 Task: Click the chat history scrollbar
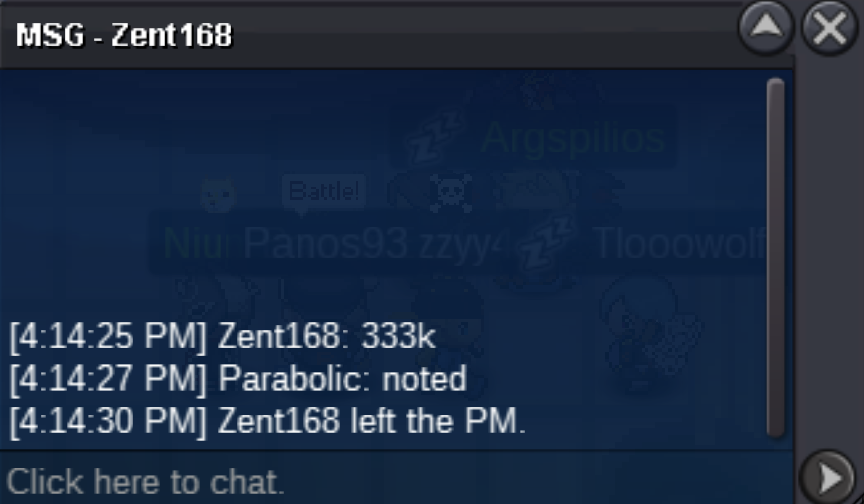775,258
